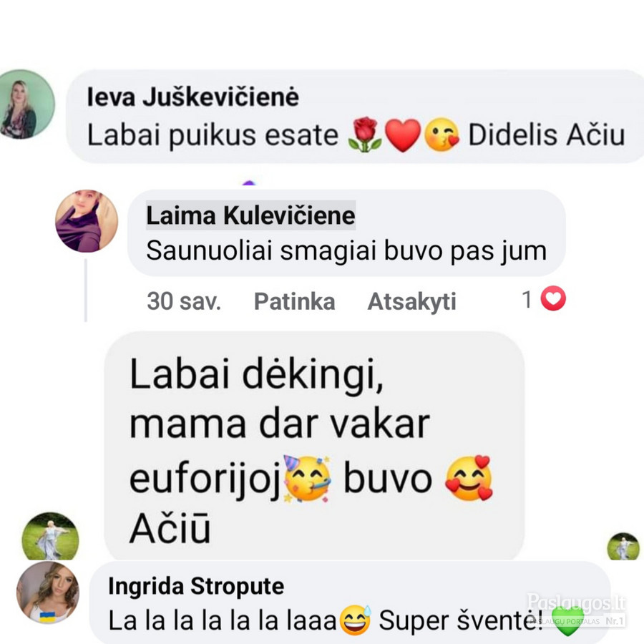This screenshot has width=644, height=644.
Task: Click the sweat-smile emoji in Ingrida's comment
Action: pos(355,620)
